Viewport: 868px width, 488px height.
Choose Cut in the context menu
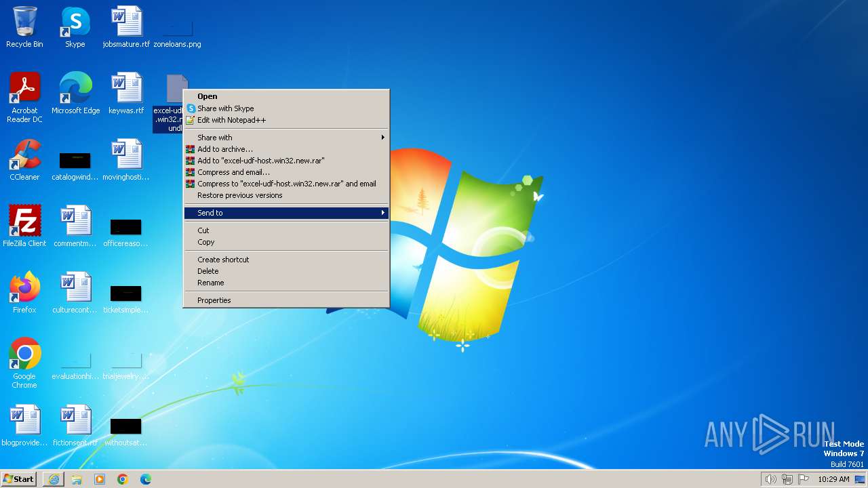[x=286, y=230]
